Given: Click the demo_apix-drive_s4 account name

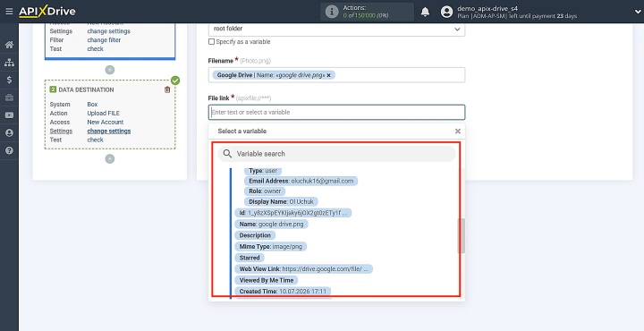Looking at the screenshot, I should [487, 8].
